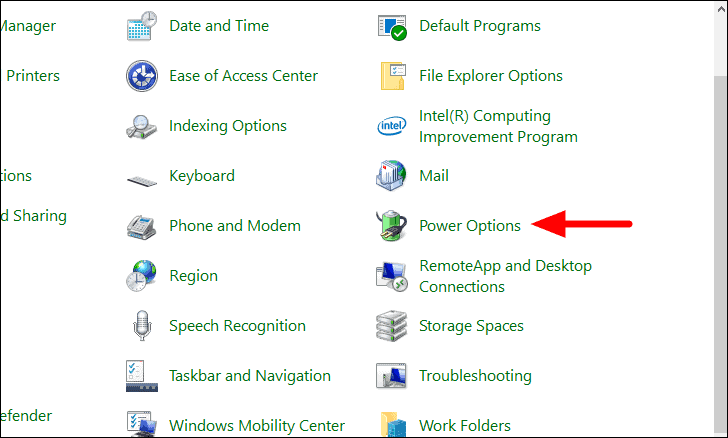
Task: Click the vertical scrollbar thumb
Action: [721, 255]
